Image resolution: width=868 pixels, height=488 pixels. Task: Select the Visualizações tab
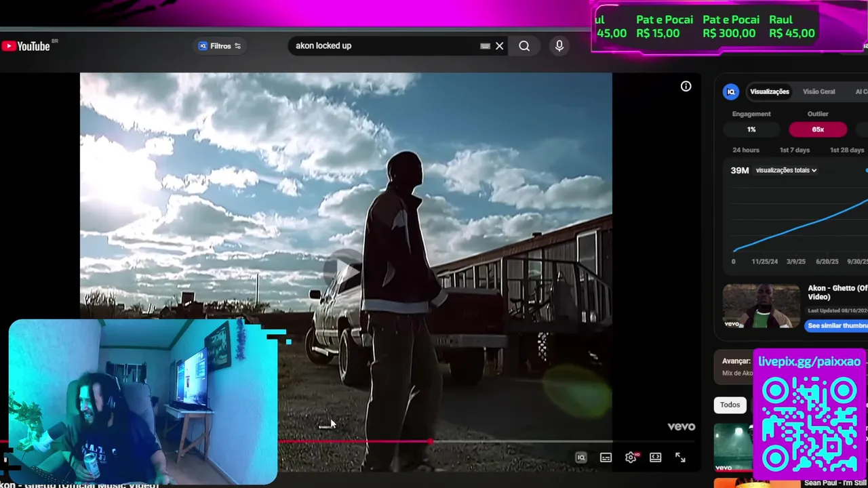tap(769, 91)
